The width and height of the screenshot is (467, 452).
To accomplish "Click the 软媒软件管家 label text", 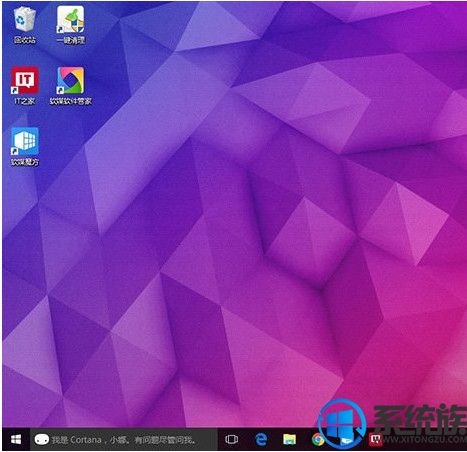I will tap(70, 101).
